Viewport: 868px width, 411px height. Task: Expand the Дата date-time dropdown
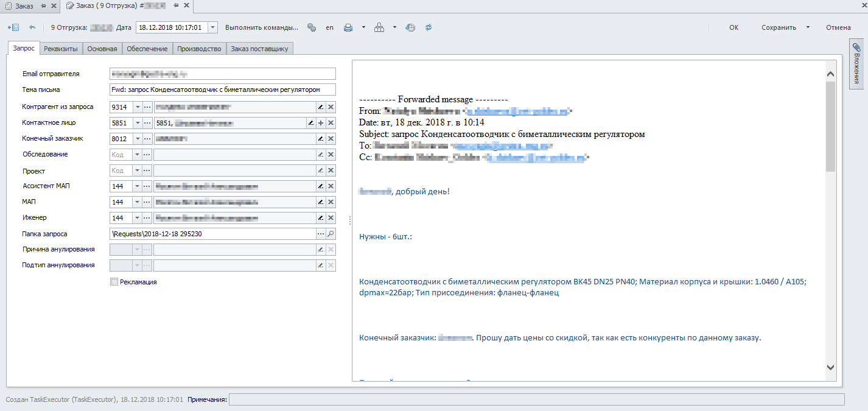click(x=212, y=27)
